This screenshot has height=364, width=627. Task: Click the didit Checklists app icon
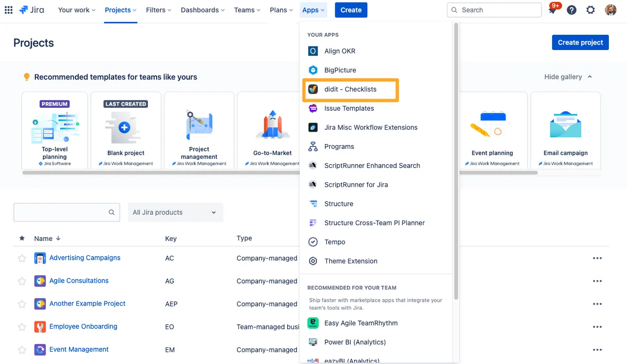[x=313, y=89]
